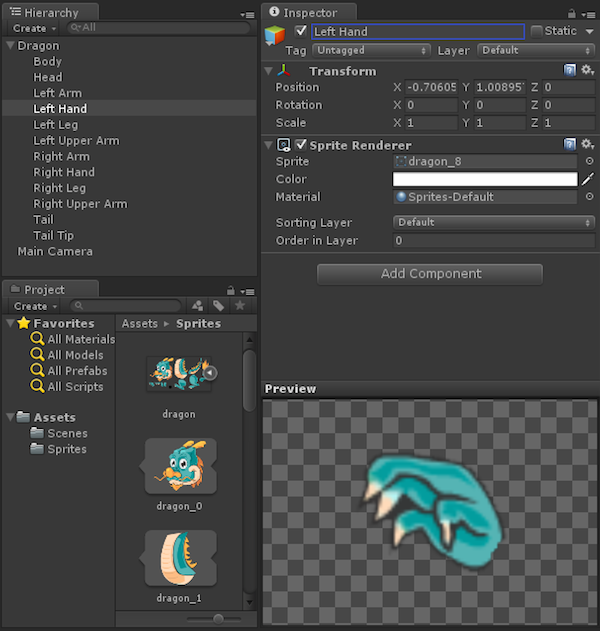Click the Position X value field

(x=431, y=87)
